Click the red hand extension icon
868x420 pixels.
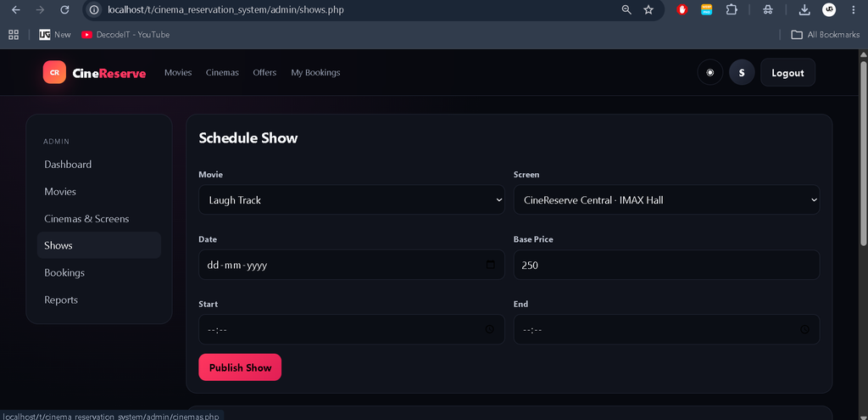coord(682,10)
